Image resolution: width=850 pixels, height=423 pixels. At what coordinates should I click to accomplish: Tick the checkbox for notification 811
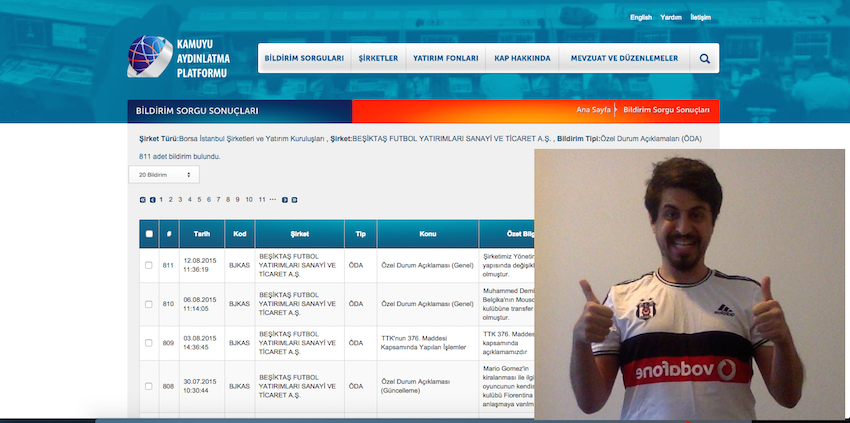pos(149,265)
